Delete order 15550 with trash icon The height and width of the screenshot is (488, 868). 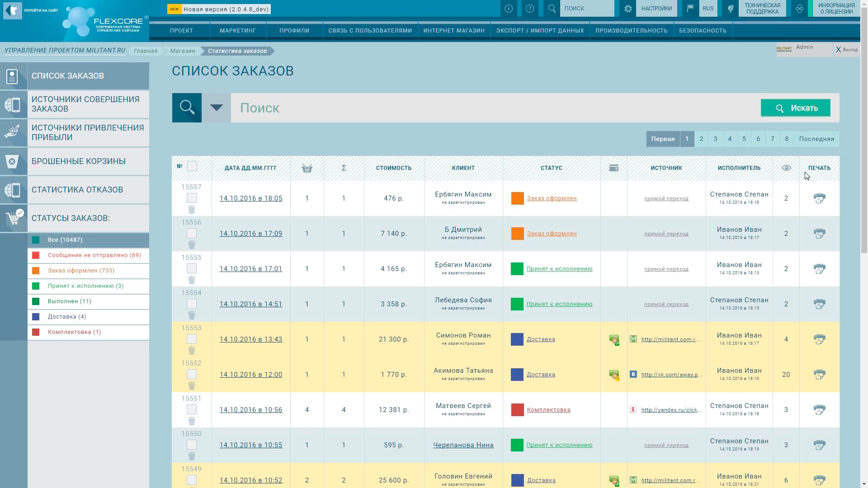click(192, 456)
